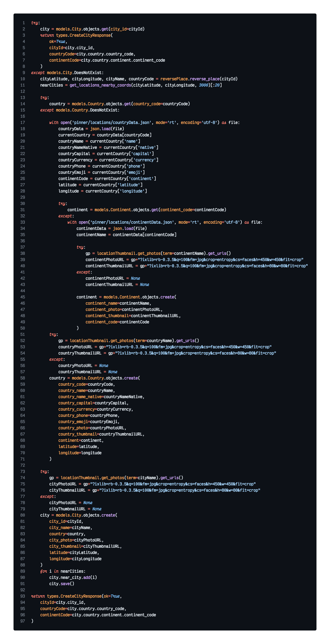Click line number 1 in the gutter
Screen dimensions: 330x644
(x=24, y=23)
